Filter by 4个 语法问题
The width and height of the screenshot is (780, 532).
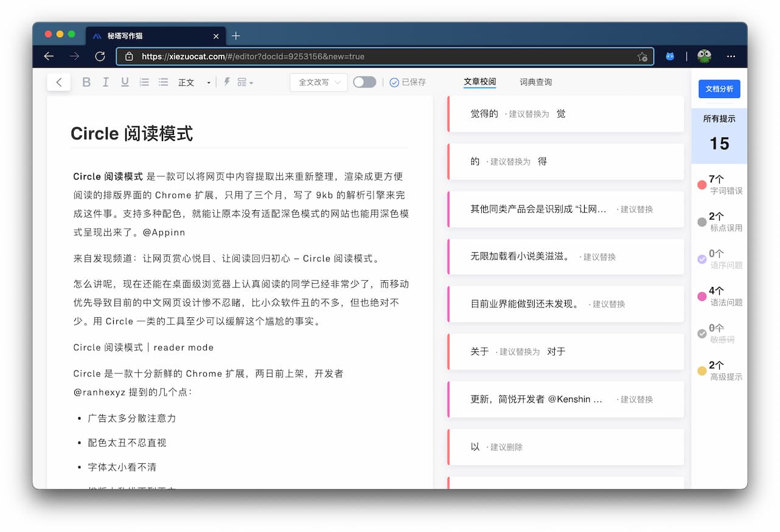pos(720,296)
